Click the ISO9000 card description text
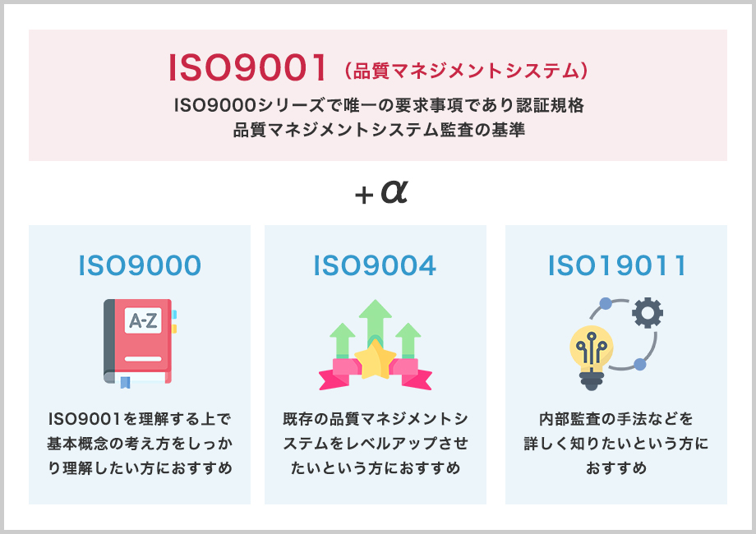This screenshot has height=534, width=756. pyautogui.click(x=140, y=444)
